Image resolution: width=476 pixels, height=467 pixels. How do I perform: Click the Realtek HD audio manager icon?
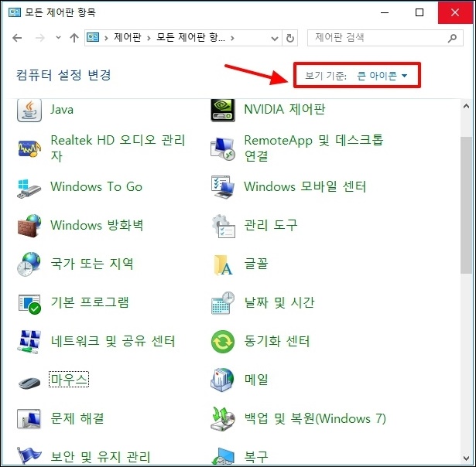coord(29,148)
